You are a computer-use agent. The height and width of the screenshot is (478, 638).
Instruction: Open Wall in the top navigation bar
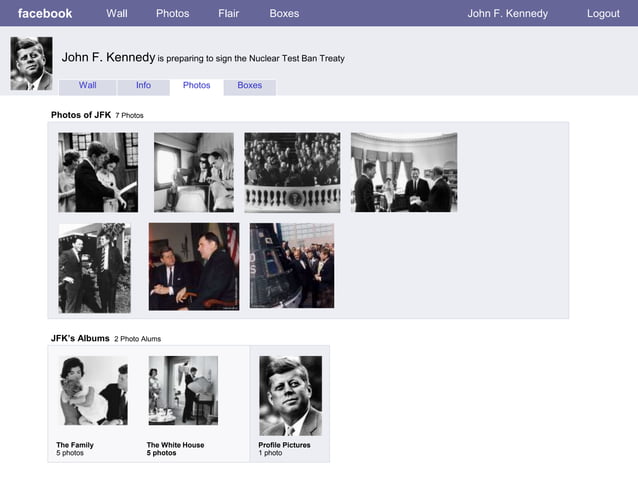tap(117, 14)
